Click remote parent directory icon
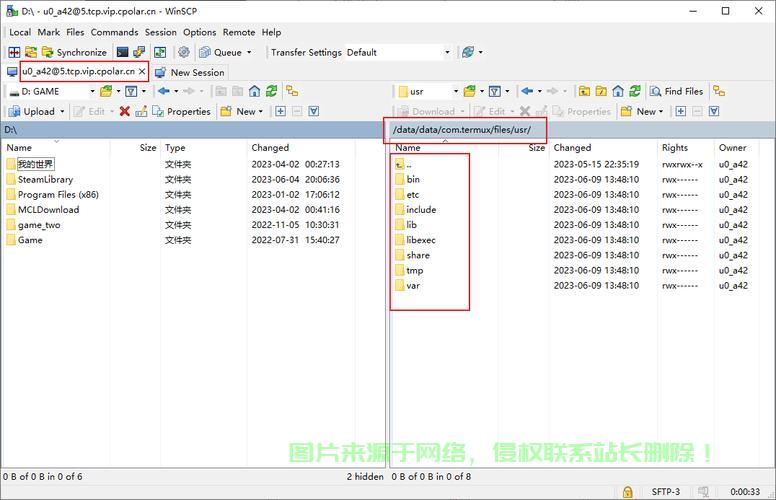The image size is (776, 500). point(584,91)
